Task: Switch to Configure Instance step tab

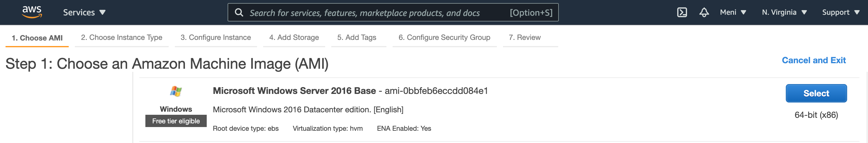Action: pos(216,37)
